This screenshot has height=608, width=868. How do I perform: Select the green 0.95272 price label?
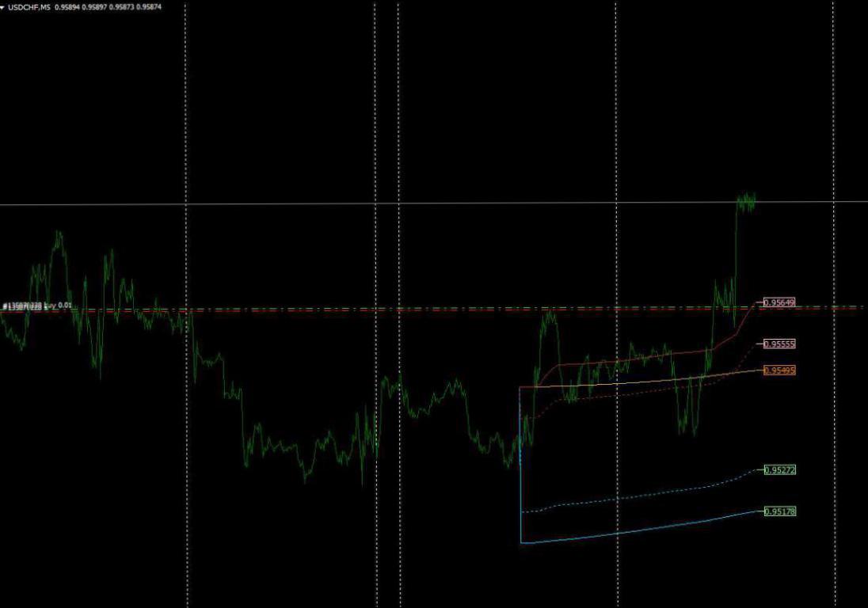[779, 470]
